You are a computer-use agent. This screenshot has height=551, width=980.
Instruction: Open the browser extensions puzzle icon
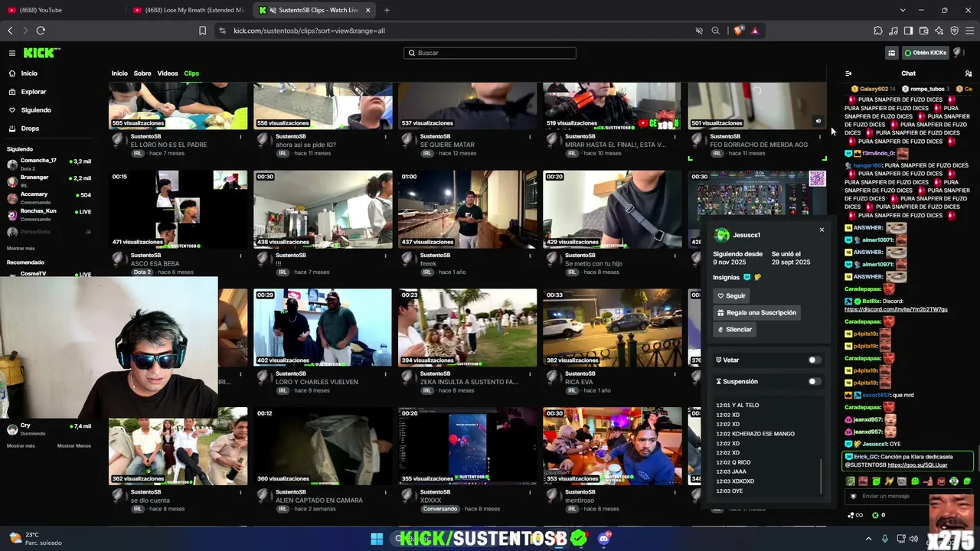[x=877, y=31]
